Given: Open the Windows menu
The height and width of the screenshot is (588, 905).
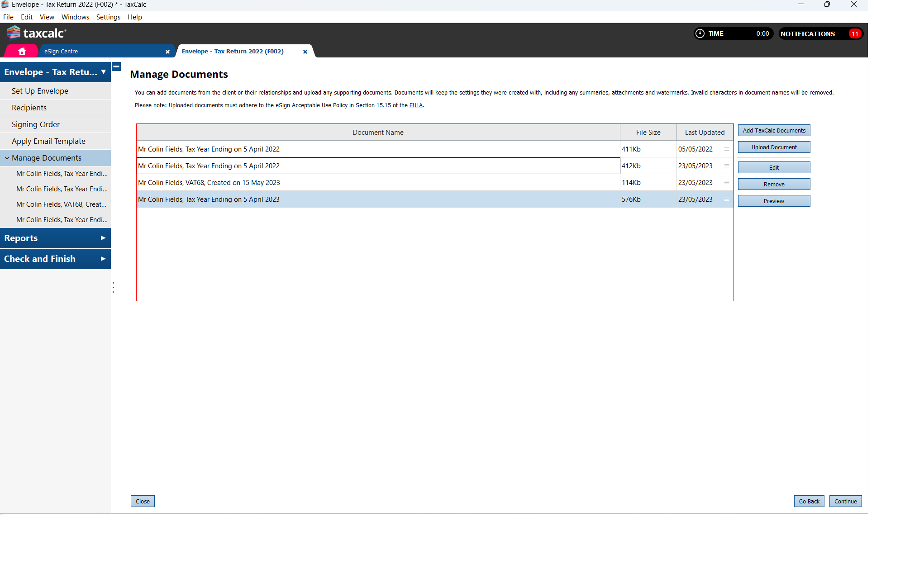Looking at the screenshot, I should pyautogui.click(x=75, y=17).
